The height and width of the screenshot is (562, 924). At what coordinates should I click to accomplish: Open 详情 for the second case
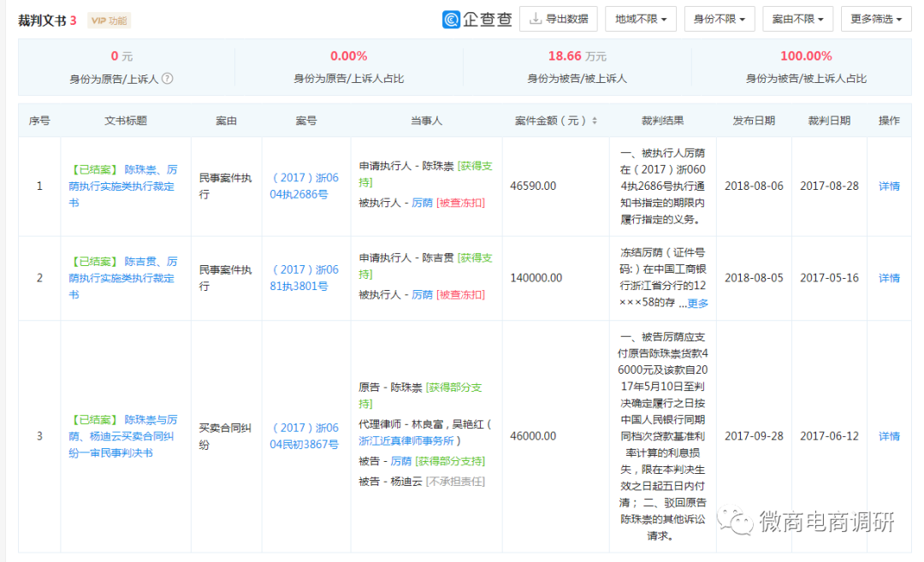pyautogui.click(x=889, y=276)
